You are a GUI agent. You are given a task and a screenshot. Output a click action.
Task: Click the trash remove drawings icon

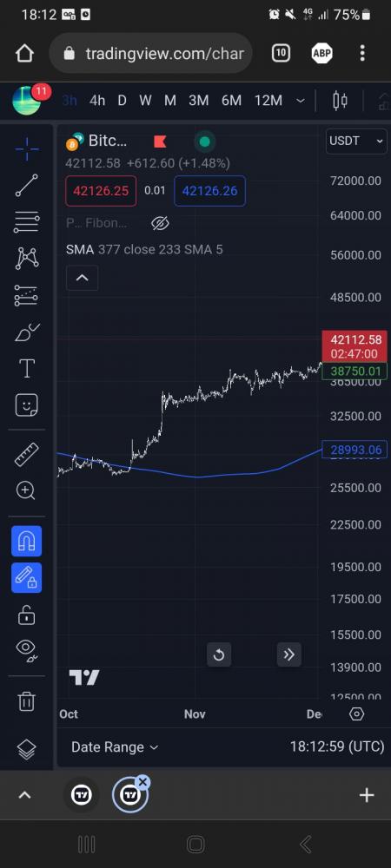[x=27, y=701]
